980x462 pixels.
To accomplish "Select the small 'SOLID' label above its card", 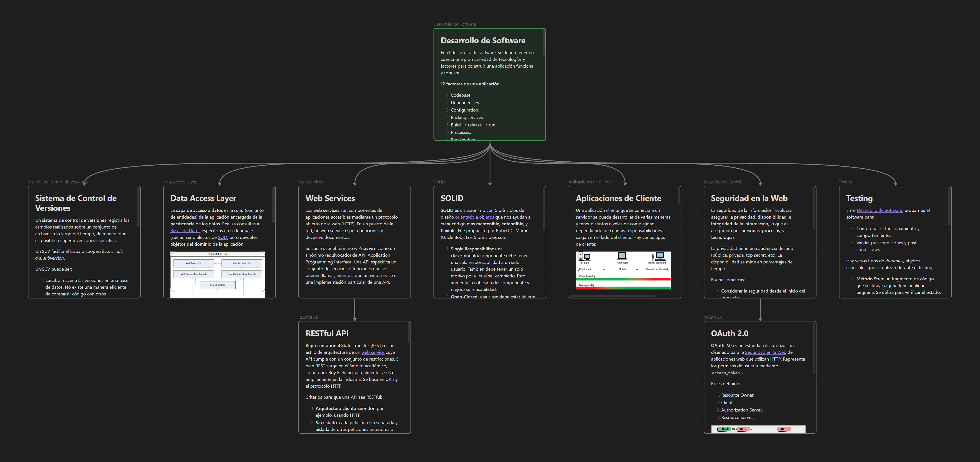I will (x=439, y=182).
